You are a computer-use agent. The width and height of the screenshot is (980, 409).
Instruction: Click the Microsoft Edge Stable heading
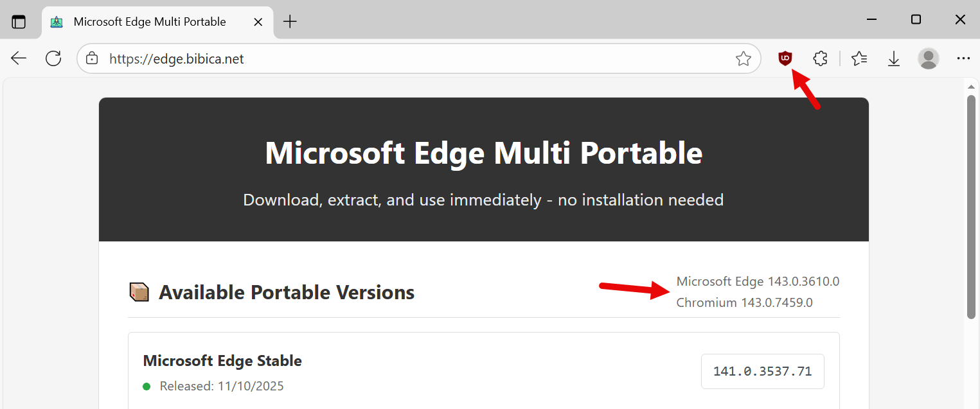[222, 361]
